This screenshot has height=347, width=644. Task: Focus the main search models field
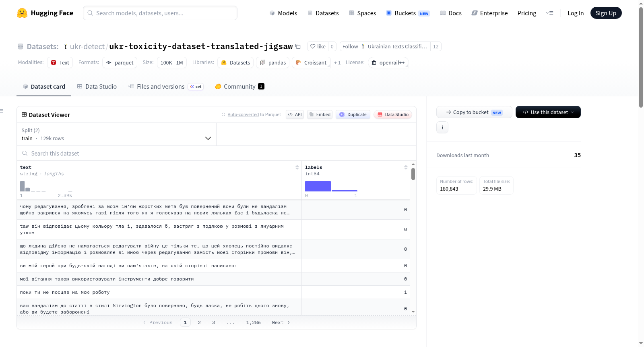pos(160,13)
